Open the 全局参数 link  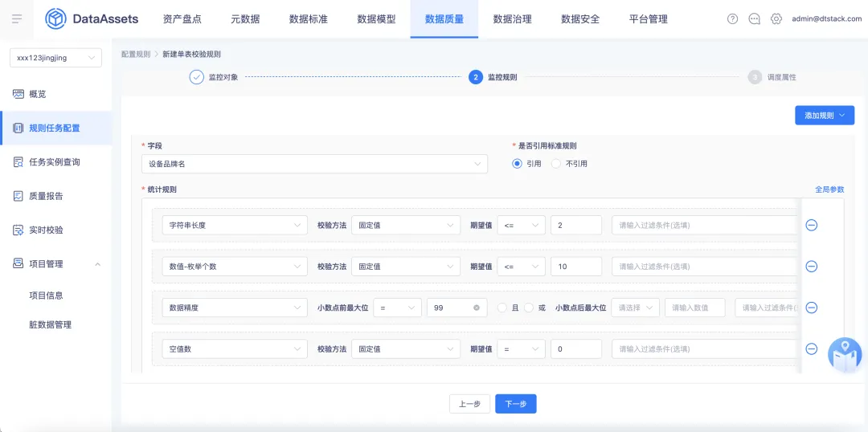[x=829, y=190]
